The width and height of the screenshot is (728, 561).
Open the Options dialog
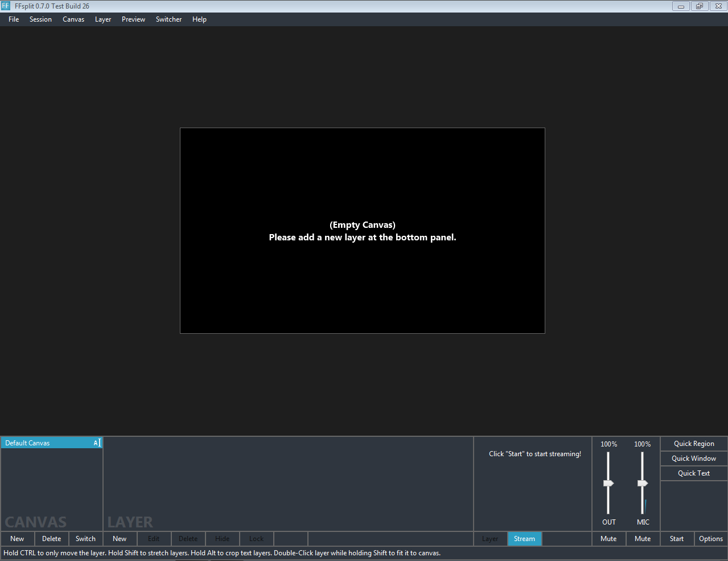tap(711, 539)
